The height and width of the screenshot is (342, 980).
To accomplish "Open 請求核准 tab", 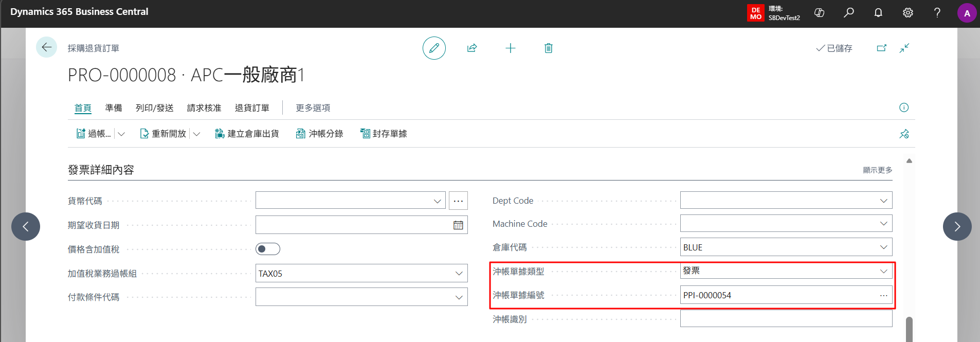I will tap(204, 108).
